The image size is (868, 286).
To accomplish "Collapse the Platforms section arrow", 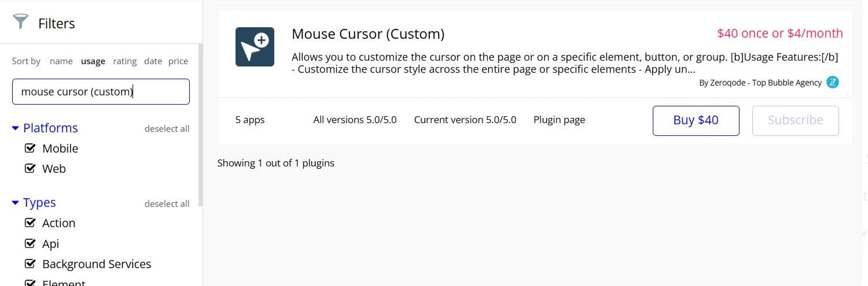I will (x=16, y=128).
